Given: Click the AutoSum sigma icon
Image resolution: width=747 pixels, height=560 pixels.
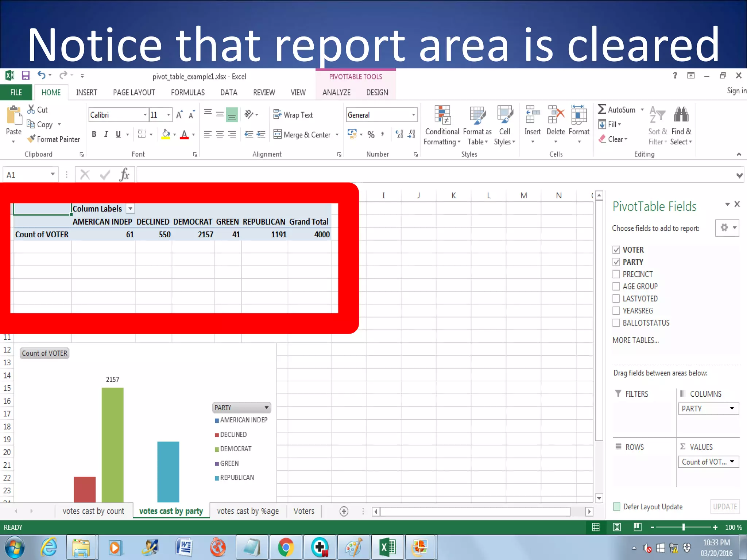Looking at the screenshot, I should (x=602, y=109).
